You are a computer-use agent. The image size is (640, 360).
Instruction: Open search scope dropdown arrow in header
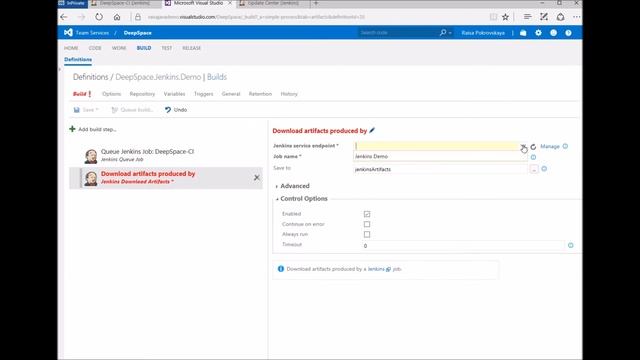pyautogui.click(x=450, y=33)
